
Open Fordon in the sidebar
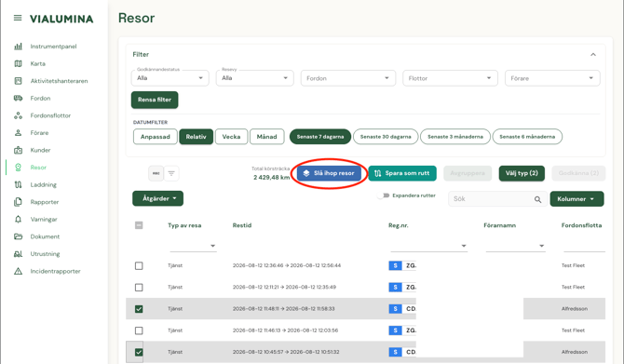pos(40,99)
